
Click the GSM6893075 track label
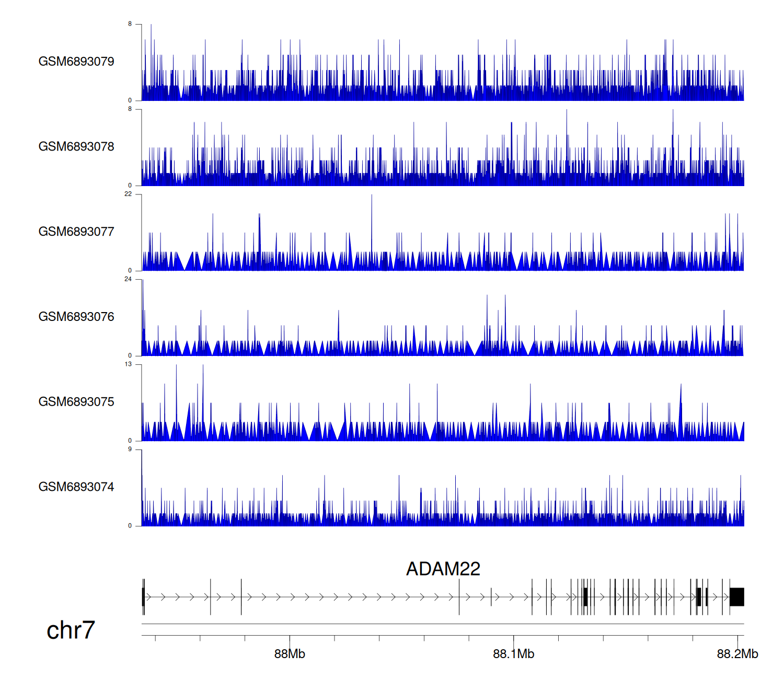point(76,402)
